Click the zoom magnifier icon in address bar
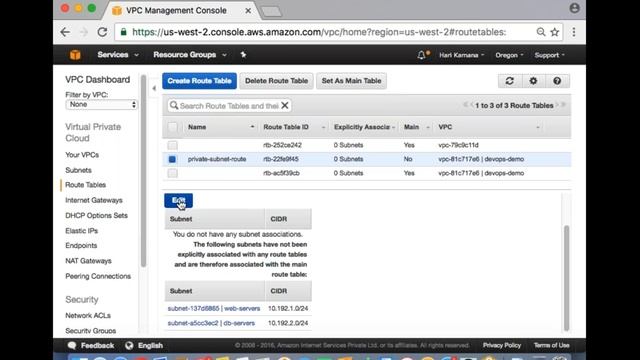The width and height of the screenshot is (640, 360). pyautogui.click(x=541, y=32)
